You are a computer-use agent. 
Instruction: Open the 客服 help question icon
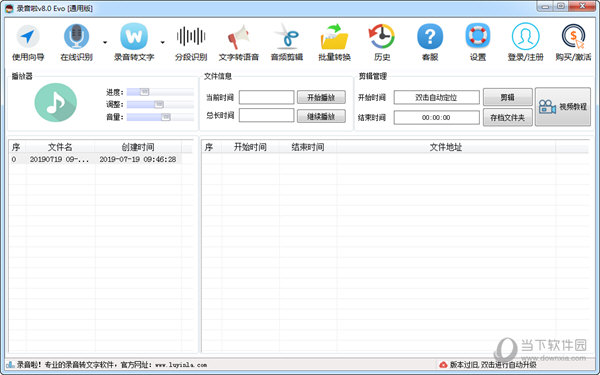coord(430,37)
